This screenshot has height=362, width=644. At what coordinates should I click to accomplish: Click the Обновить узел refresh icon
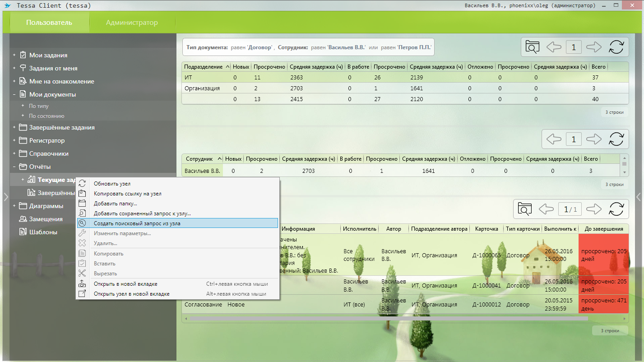82,183
